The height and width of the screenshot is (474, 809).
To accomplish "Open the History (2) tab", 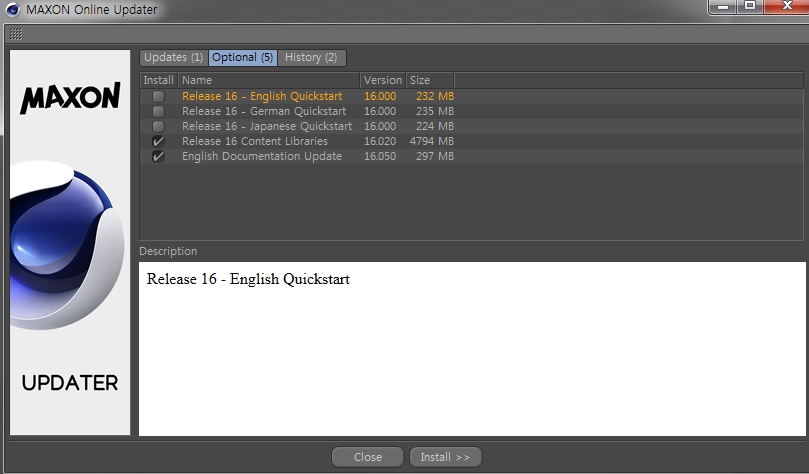I will point(311,58).
